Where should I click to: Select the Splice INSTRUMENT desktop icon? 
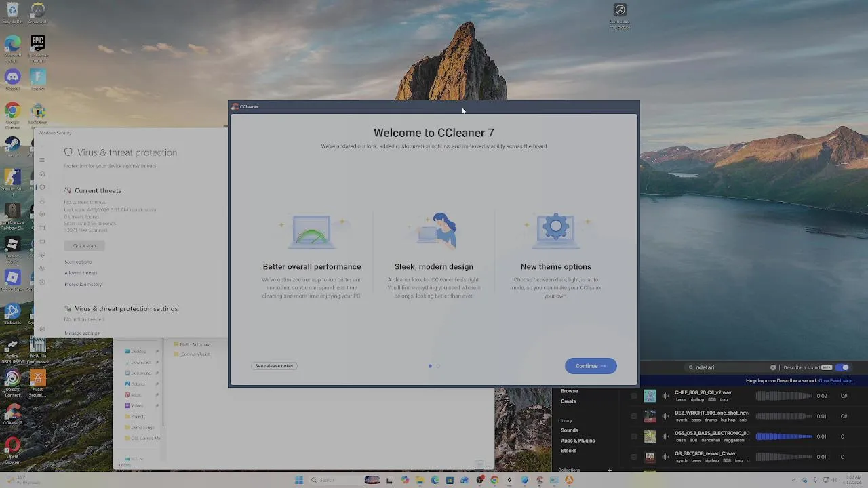(12, 350)
